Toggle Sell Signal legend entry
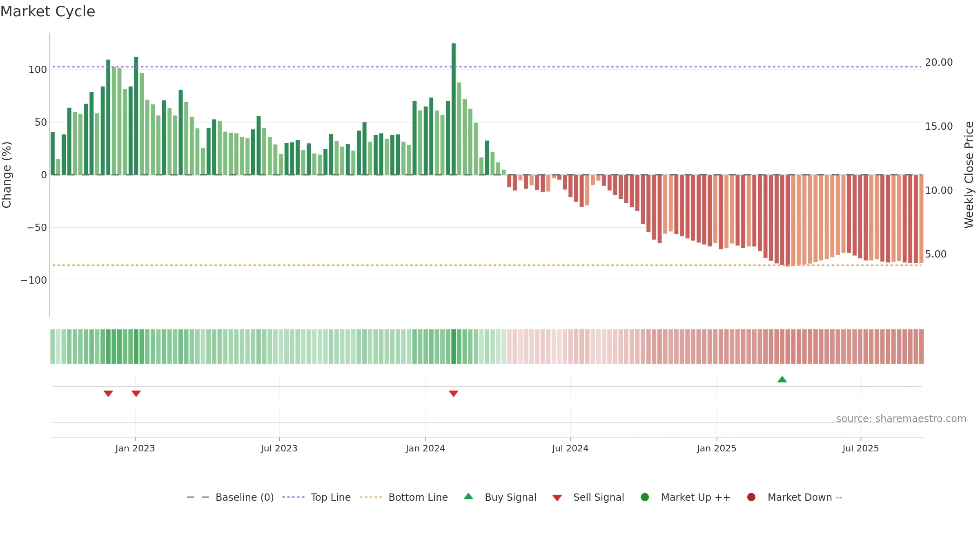The height and width of the screenshot is (551, 980). tap(588, 497)
